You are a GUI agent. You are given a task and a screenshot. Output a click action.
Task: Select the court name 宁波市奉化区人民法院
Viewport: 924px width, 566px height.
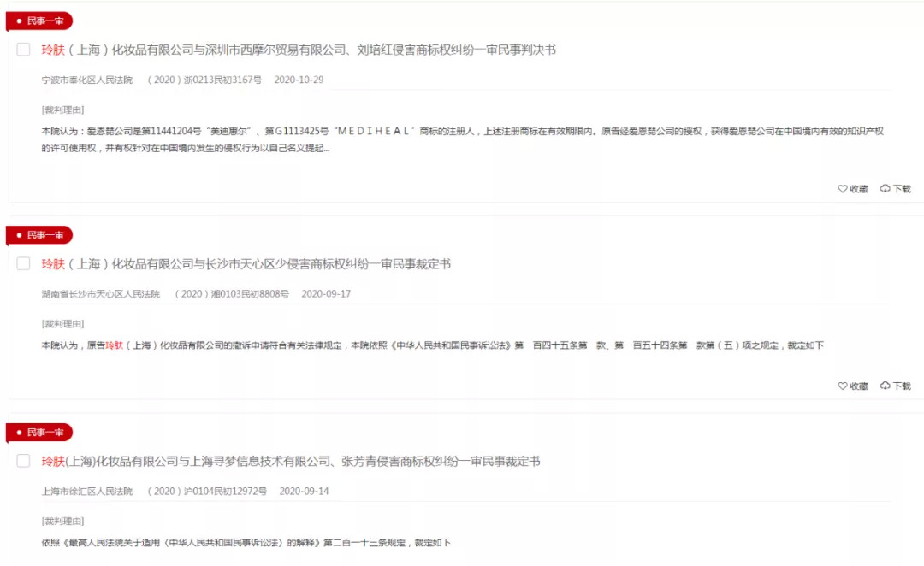click(x=87, y=80)
